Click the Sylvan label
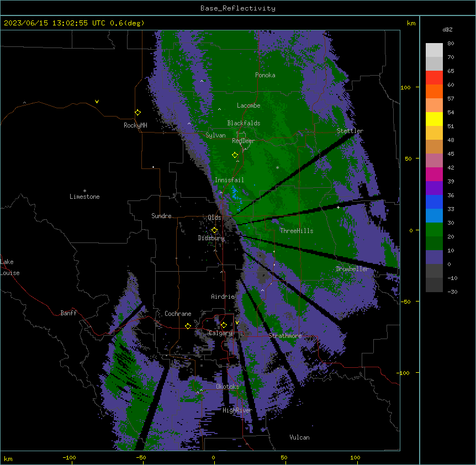This screenshot has width=476, height=465. (215, 135)
